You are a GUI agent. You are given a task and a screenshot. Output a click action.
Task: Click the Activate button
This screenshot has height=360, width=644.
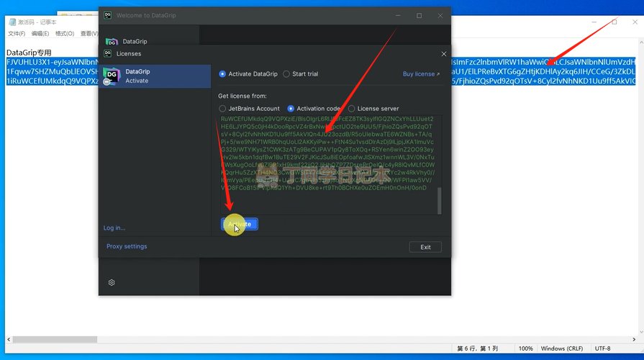click(240, 224)
